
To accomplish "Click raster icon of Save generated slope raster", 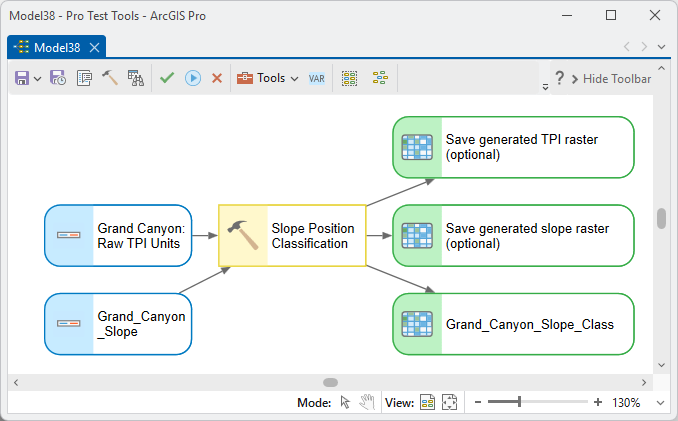I will [x=417, y=236].
